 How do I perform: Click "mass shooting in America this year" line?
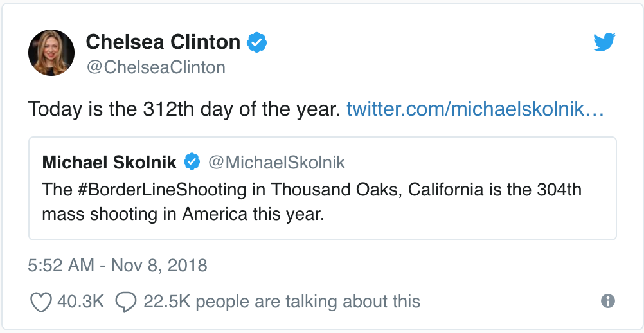pos(183,213)
